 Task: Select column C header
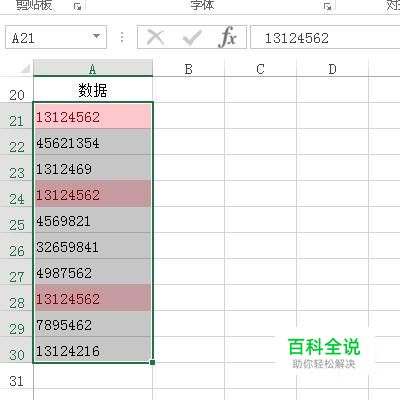260,69
